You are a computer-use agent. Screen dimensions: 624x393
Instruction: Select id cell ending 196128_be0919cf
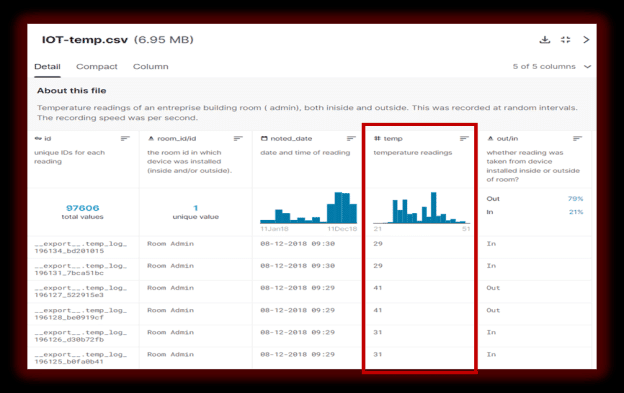tap(81, 314)
